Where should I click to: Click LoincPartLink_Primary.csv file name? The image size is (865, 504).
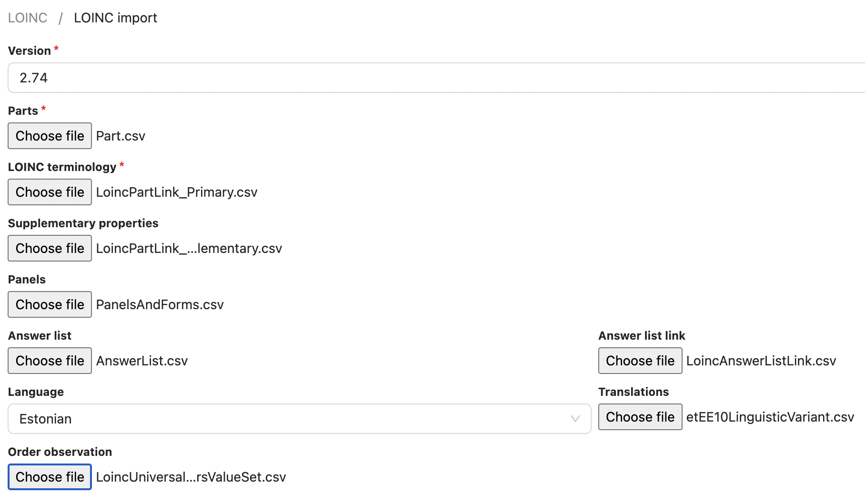click(177, 192)
